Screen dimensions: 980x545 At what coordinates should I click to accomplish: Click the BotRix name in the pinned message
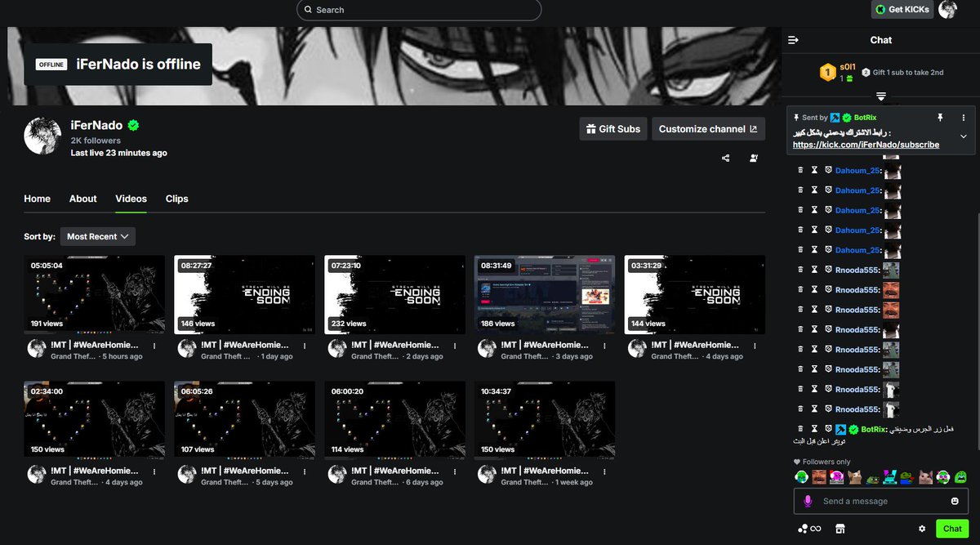tap(865, 118)
